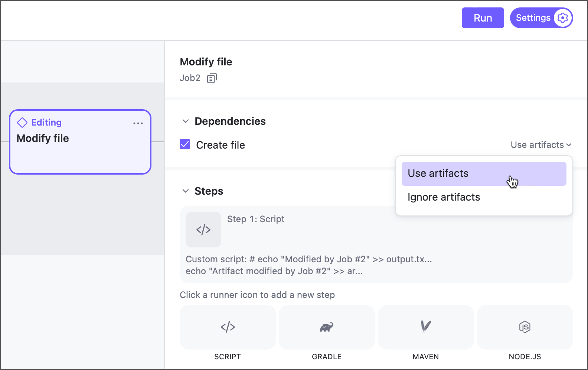Open the Use artifacts dropdown
The height and width of the screenshot is (370, 588).
[541, 145]
